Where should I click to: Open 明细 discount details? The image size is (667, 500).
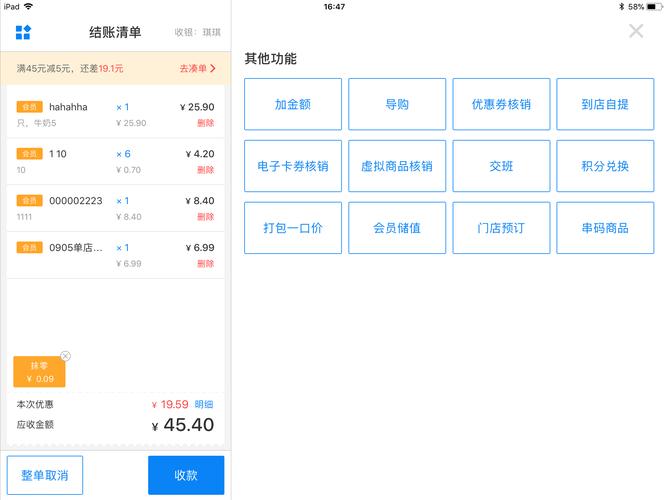tap(204, 404)
